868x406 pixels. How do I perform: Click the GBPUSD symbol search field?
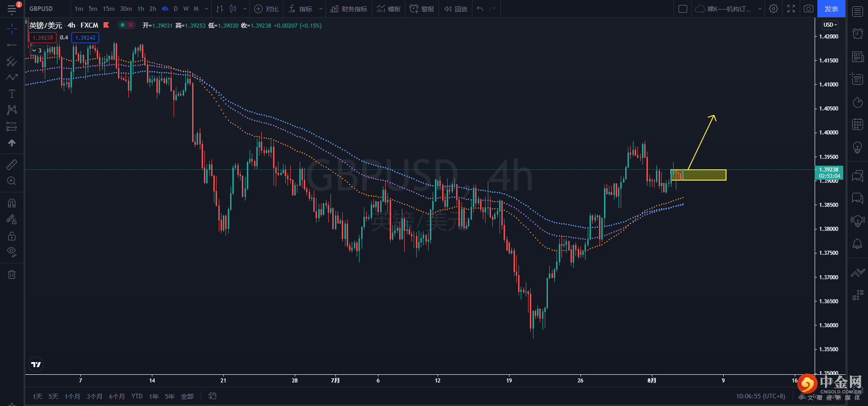tap(41, 9)
